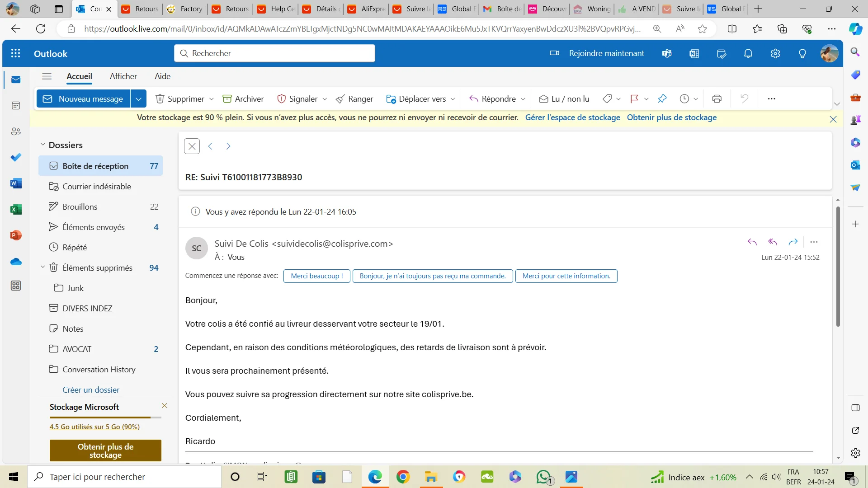The width and height of the screenshot is (868, 488).
Task: Expand Signaler dropdown arrow
Action: pyautogui.click(x=325, y=99)
